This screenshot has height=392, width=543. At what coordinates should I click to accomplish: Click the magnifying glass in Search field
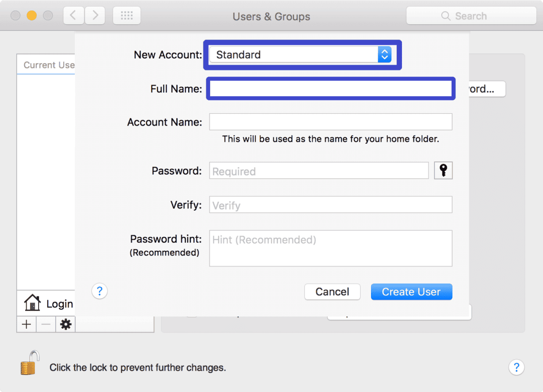(x=446, y=16)
